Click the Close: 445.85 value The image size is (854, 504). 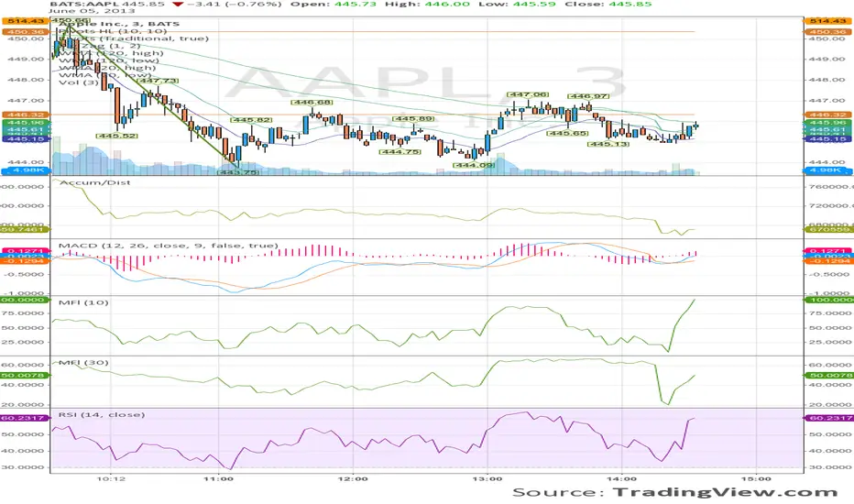point(608,4)
